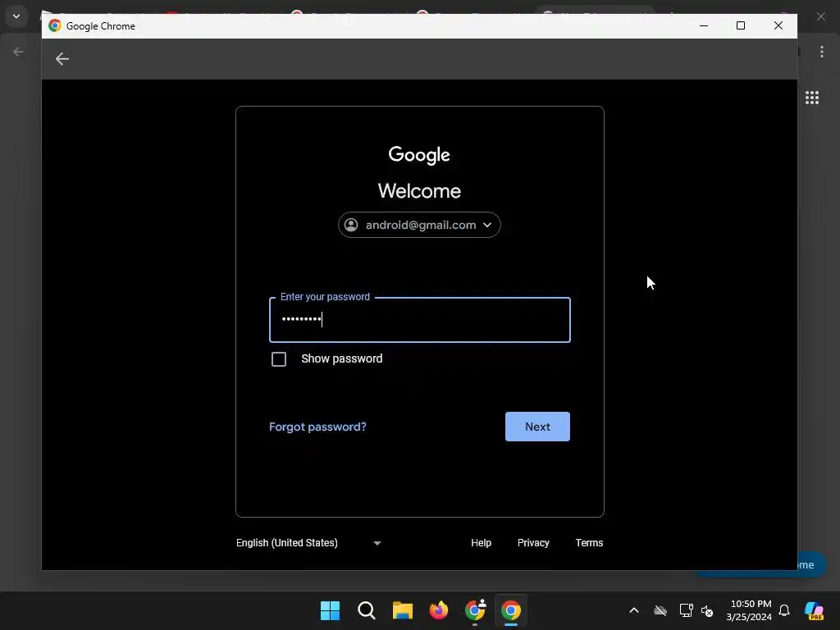840x630 pixels.
Task: Click the Next button
Action: [x=537, y=427]
